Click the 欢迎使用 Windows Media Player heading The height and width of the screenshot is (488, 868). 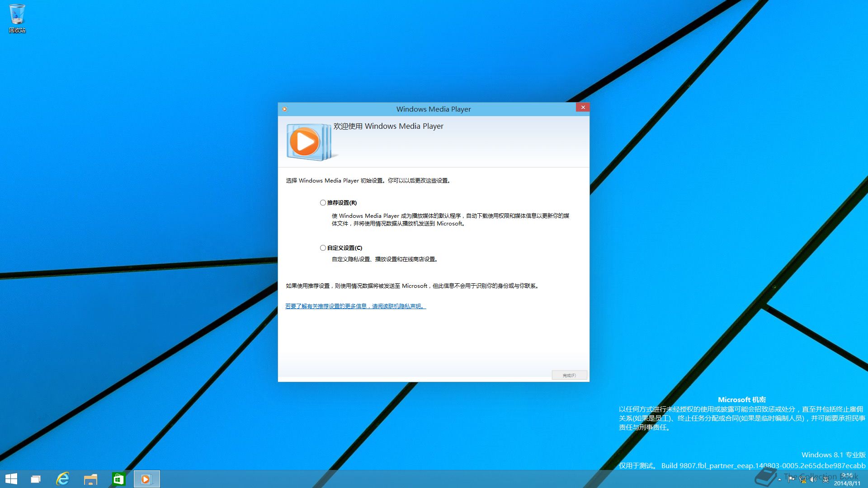pyautogui.click(x=388, y=127)
